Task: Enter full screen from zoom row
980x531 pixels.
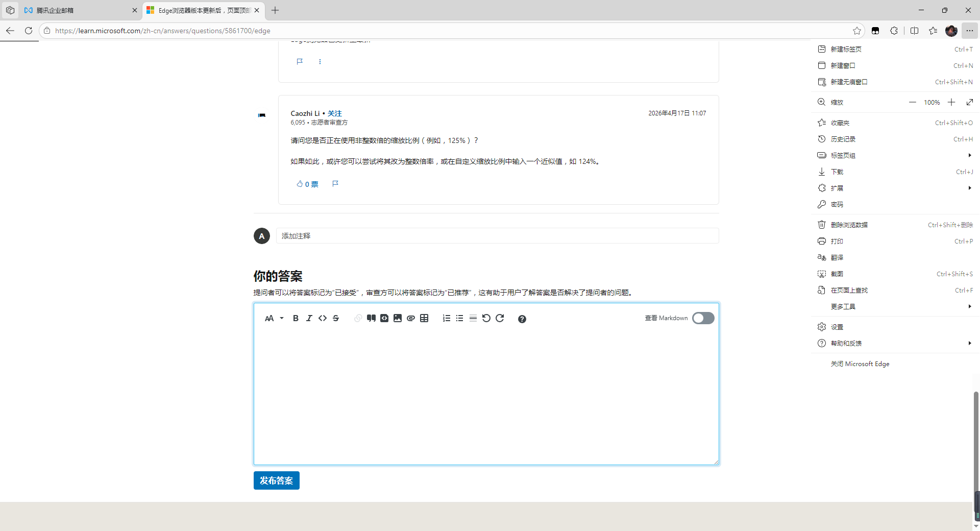Action: (x=969, y=102)
